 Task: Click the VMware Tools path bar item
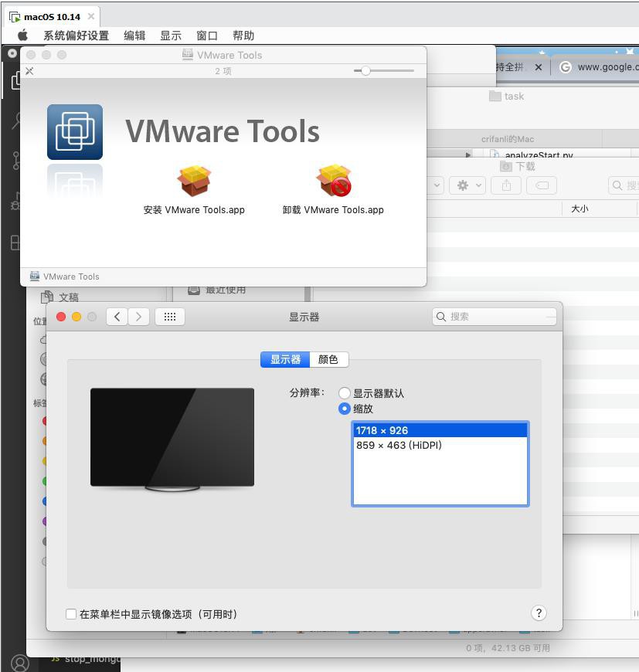click(65, 277)
